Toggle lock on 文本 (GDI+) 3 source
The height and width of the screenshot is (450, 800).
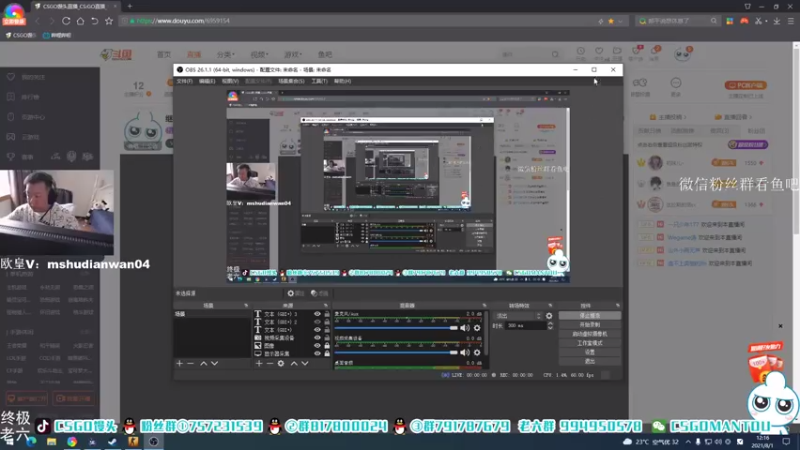(x=327, y=314)
